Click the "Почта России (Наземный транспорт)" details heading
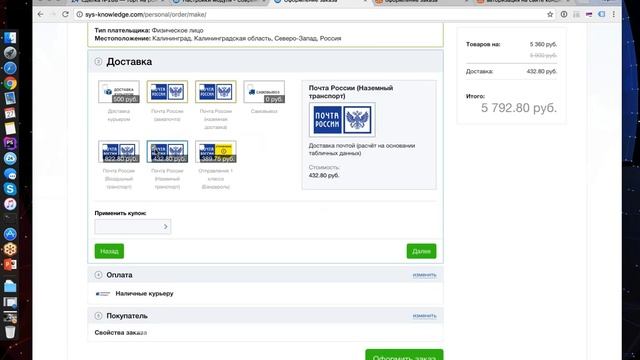The height and width of the screenshot is (360, 640). pos(351,92)
